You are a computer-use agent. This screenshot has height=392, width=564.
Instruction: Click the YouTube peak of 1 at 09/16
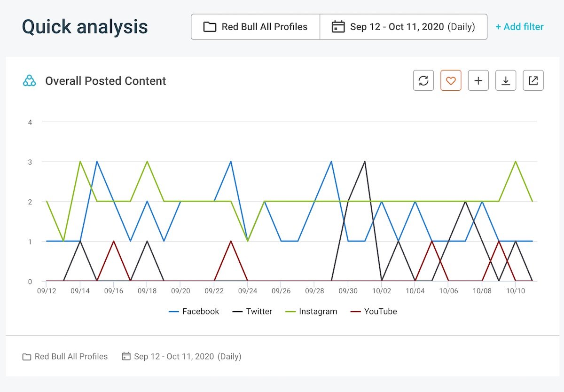tap(113, 241)
